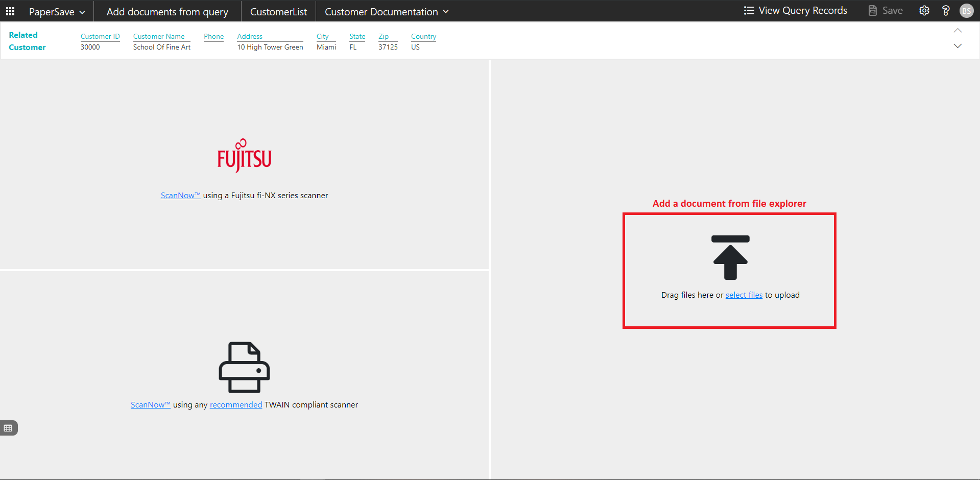Click the Fujitsu logo
Screen dimensions: 980x480
click(x=244, y=156)
